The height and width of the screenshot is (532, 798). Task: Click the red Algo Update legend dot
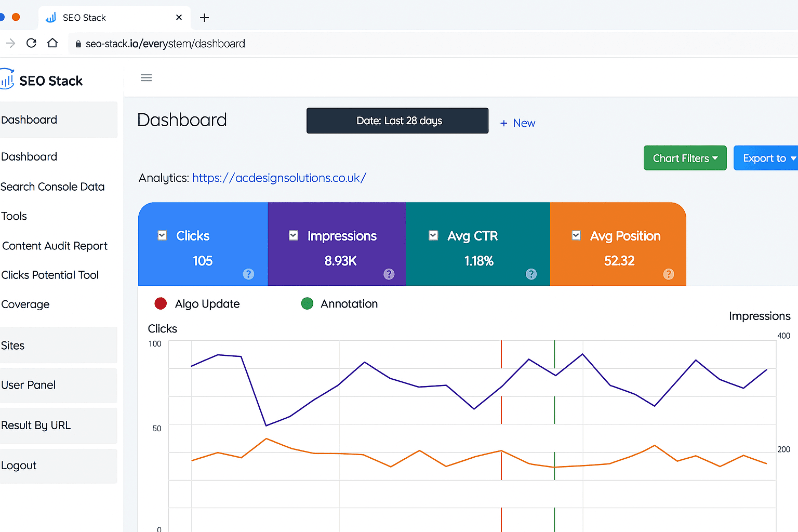click(161, 303)
